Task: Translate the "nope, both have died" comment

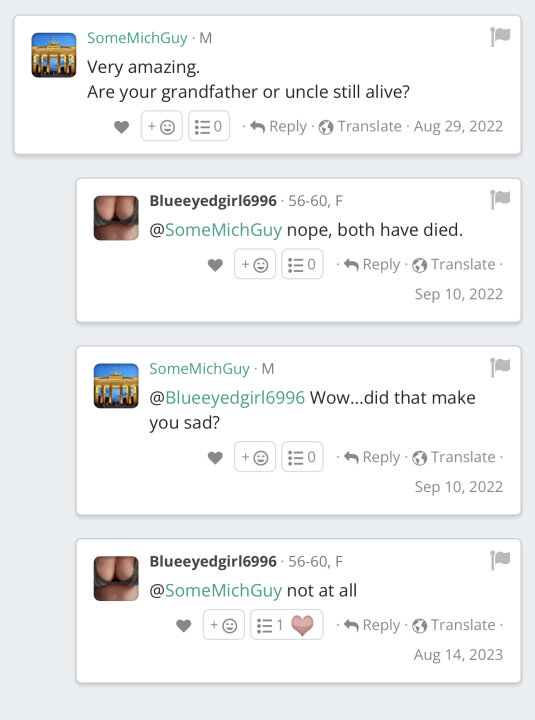Action: 454,264
